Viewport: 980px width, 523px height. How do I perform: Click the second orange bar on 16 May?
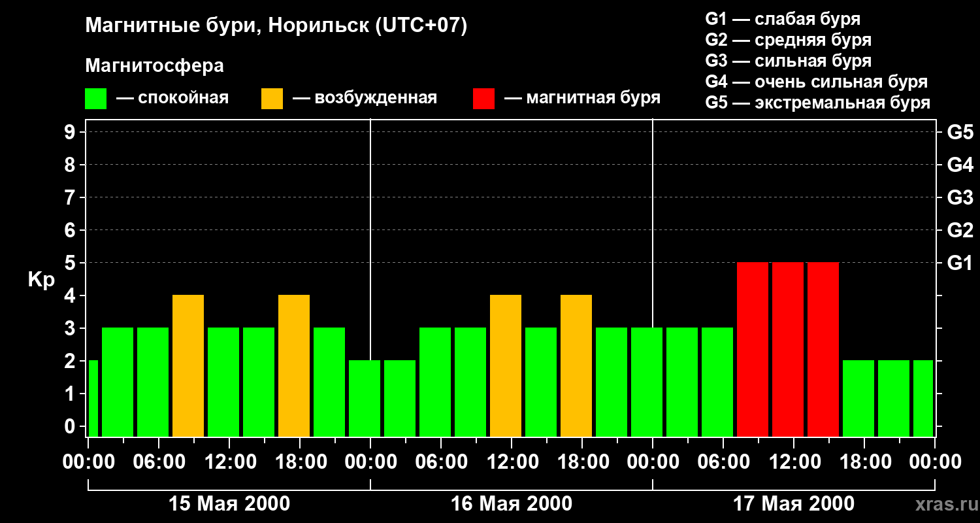click(576, 365)
